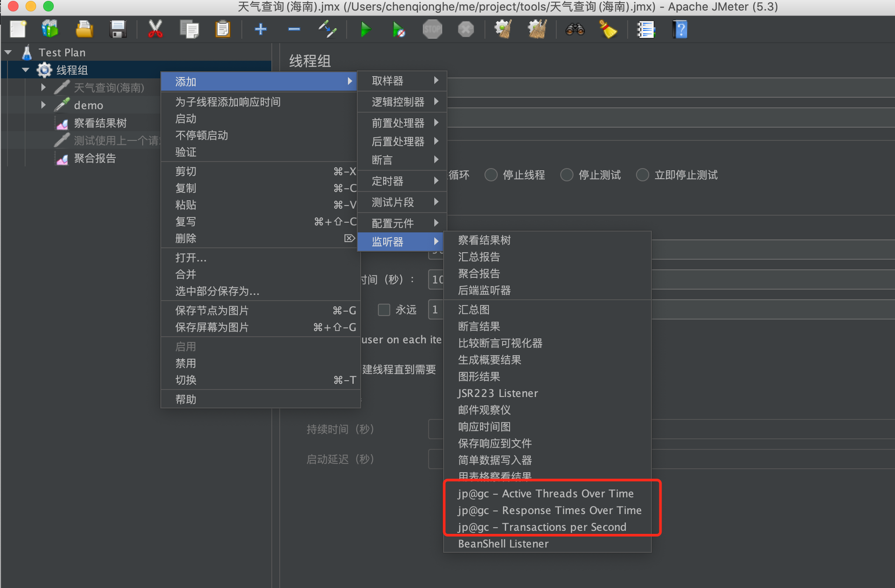The image size is (895, 588).
Task: Select the 立即停止测试 radio button
Action: click(x=643, y=175)
